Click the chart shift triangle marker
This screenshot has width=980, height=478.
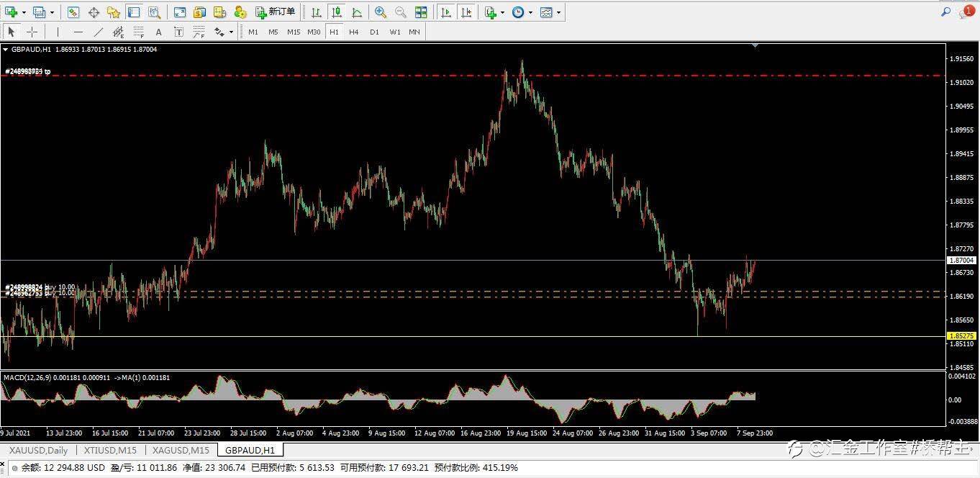tap(755, 45)
